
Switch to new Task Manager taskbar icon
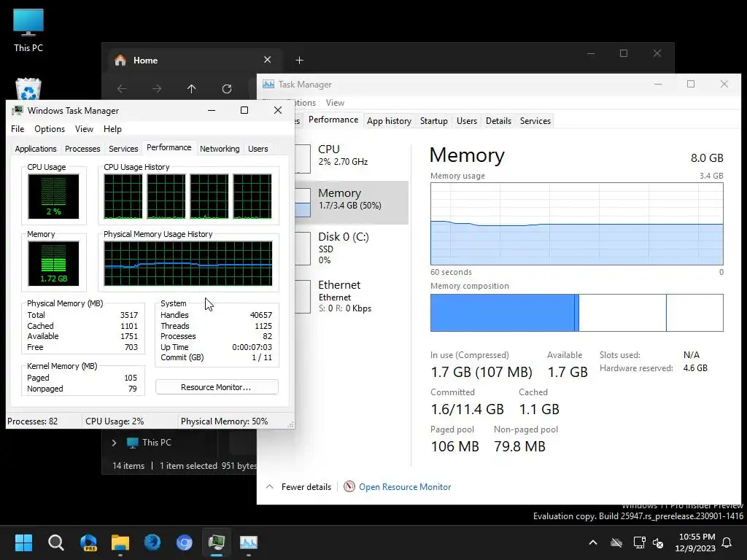249,542
